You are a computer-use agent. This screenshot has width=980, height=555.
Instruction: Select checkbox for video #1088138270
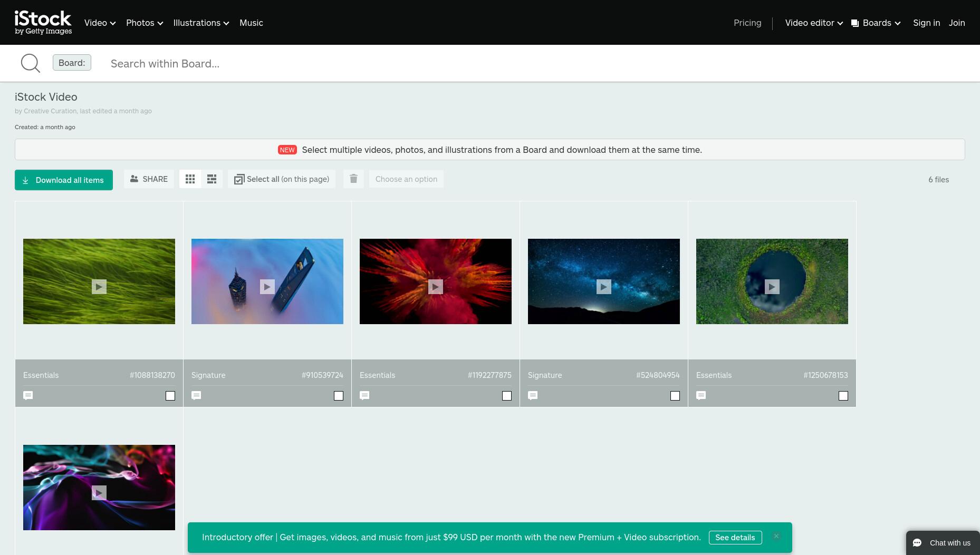point(170,396)
